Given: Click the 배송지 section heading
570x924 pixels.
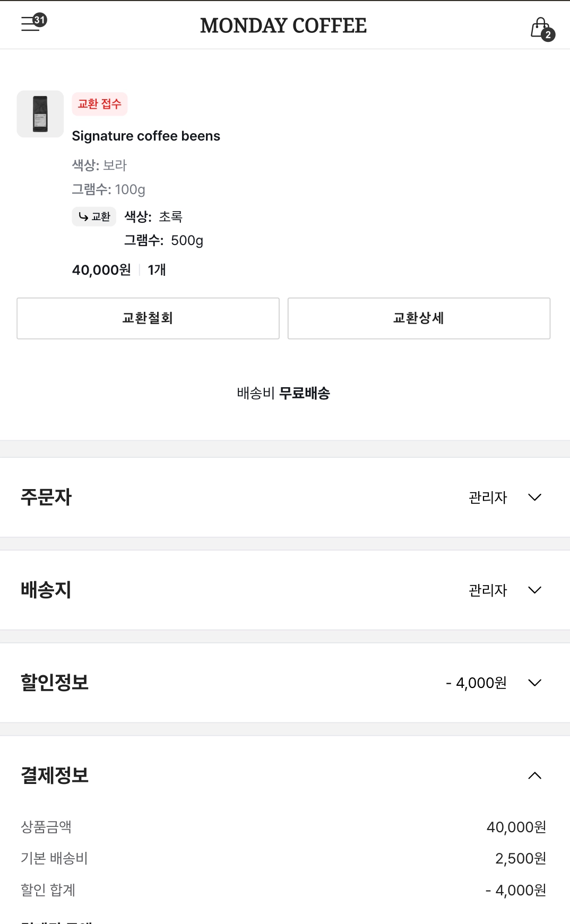Looking at the screenshot, I should [x=46, y=590].
